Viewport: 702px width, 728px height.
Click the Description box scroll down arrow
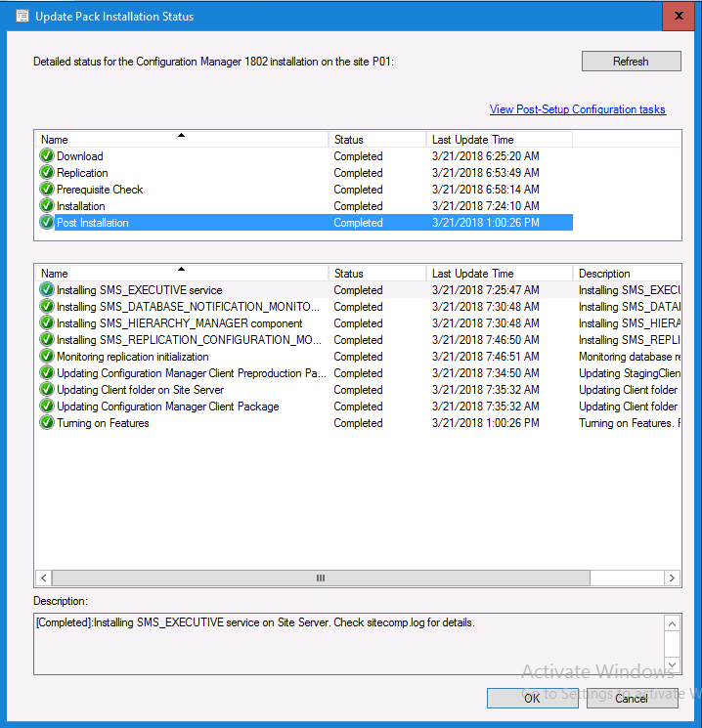tap(672, 664)
